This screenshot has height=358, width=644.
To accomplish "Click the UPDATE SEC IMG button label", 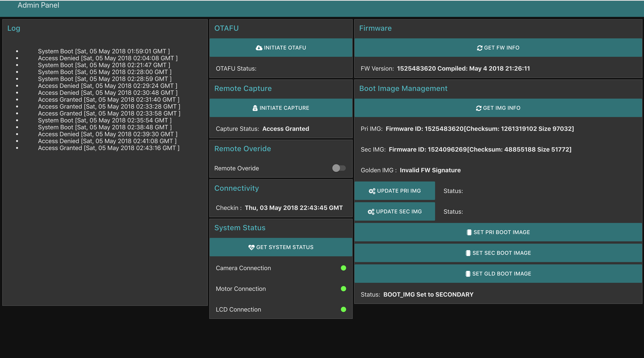I will coord(399,212).
